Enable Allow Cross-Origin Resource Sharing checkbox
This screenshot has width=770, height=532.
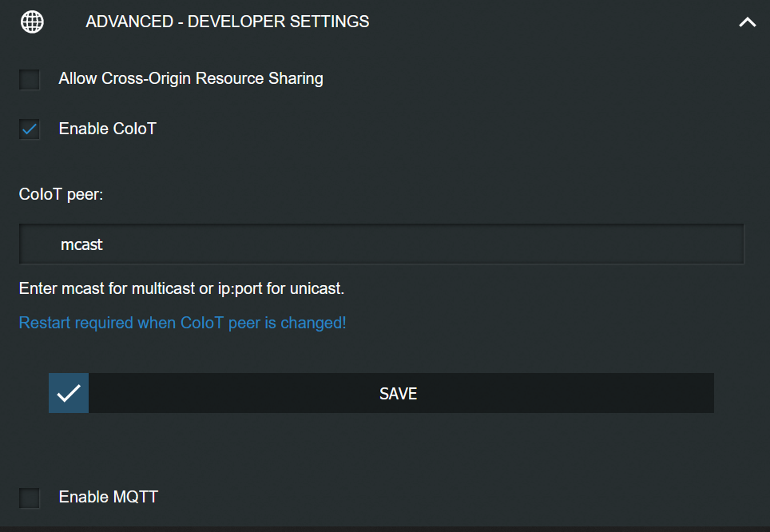click(x=30, y=80)
